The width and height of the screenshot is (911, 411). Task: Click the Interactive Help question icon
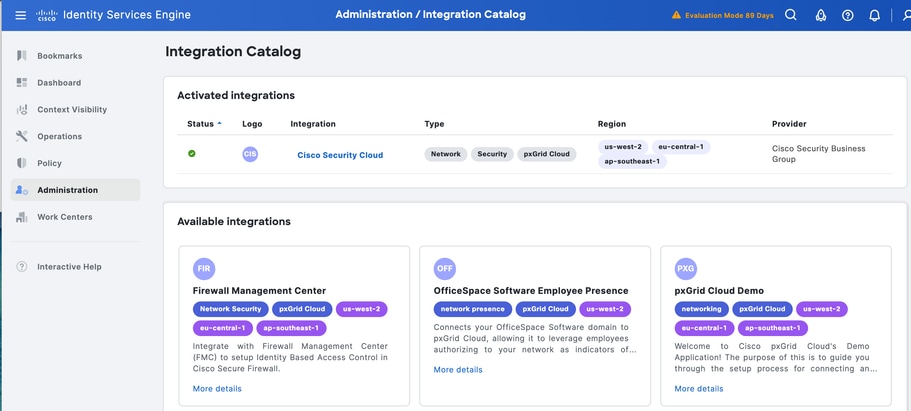[x=22, y=267]
